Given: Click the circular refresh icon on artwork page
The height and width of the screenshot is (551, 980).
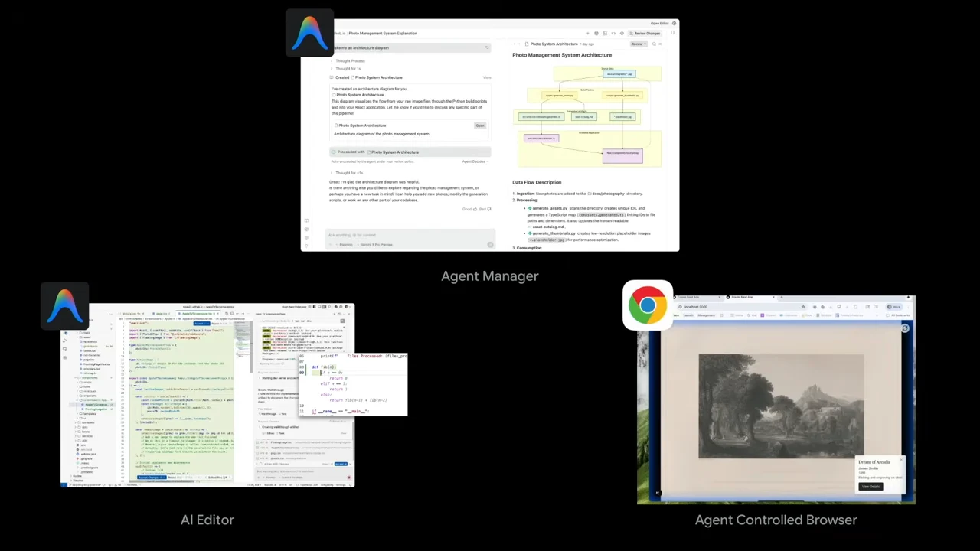Looking at the screenshot, I should 905,328.
